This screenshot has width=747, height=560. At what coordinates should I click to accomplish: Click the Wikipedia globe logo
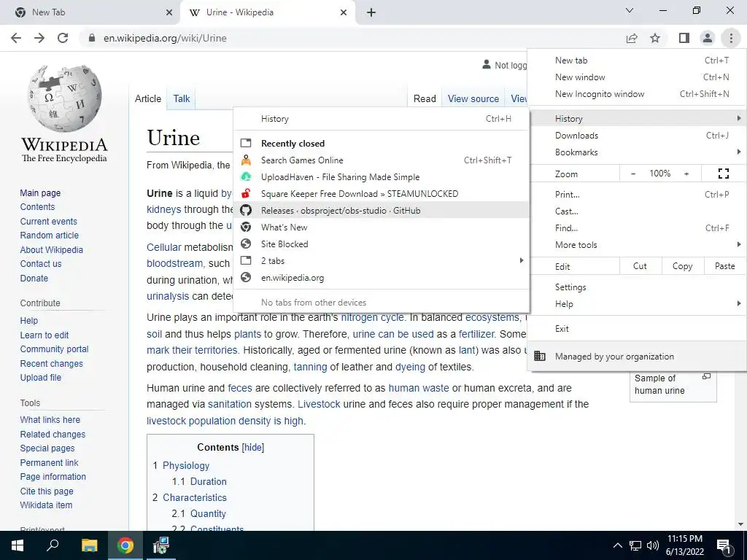64,98
